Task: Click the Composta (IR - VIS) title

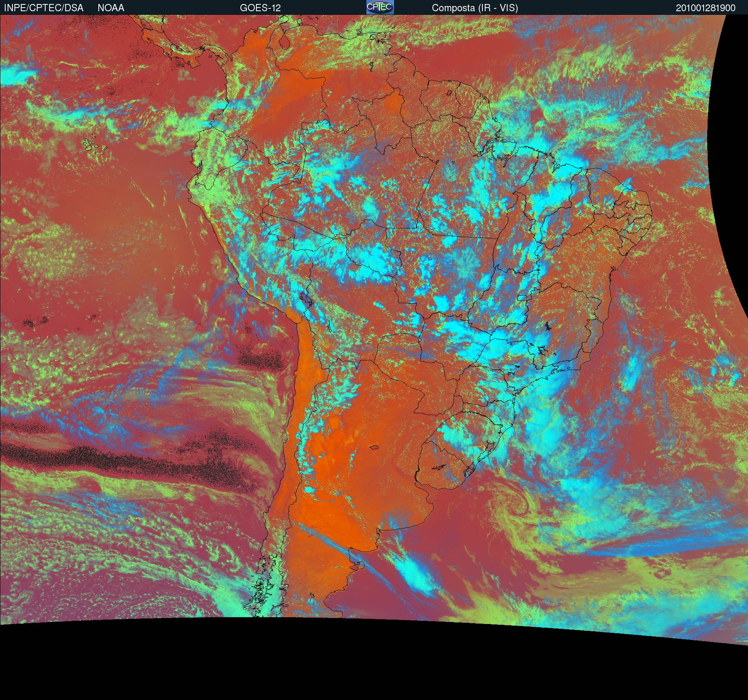Action: pos(475,8)
